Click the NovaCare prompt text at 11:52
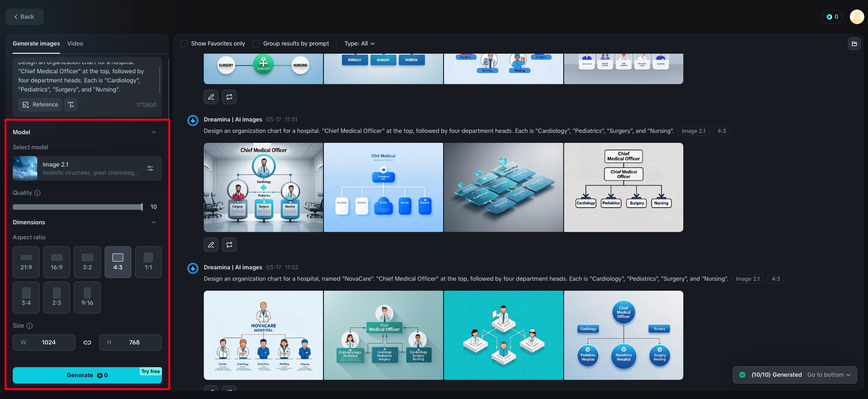 point(466,279)
